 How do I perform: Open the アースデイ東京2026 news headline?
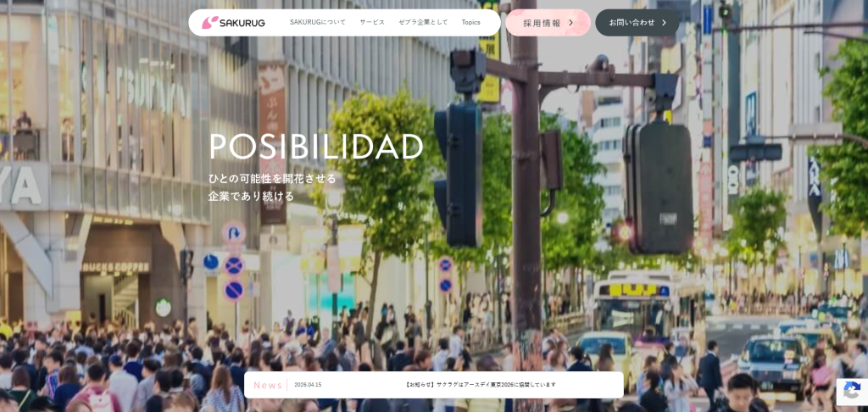click(480, 385)
